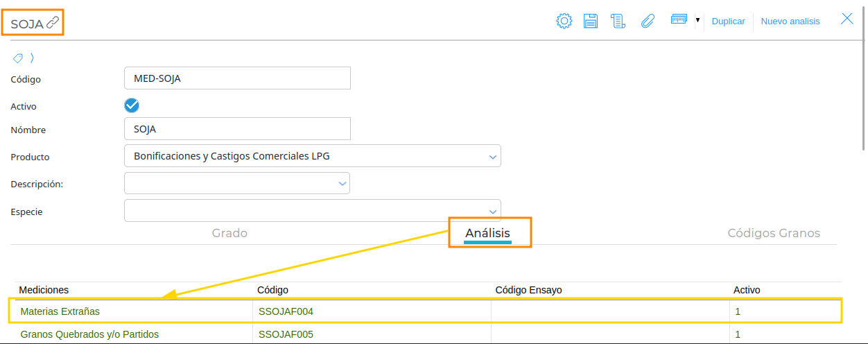The image size is (868, 344).
Task: Save the record with floppy disk icon
Action: [x=591, y=21]
